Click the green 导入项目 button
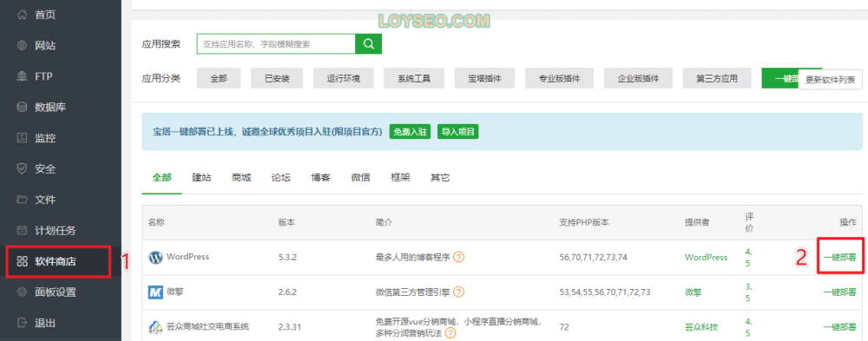The height and width of the screenshot is (341, 868). tap(457, 132)
